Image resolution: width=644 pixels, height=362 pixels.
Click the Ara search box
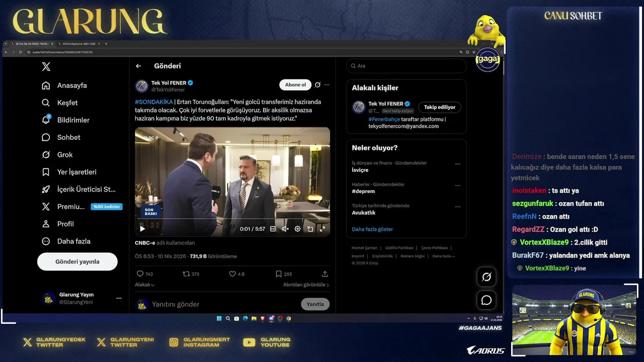tap(407, 66)
